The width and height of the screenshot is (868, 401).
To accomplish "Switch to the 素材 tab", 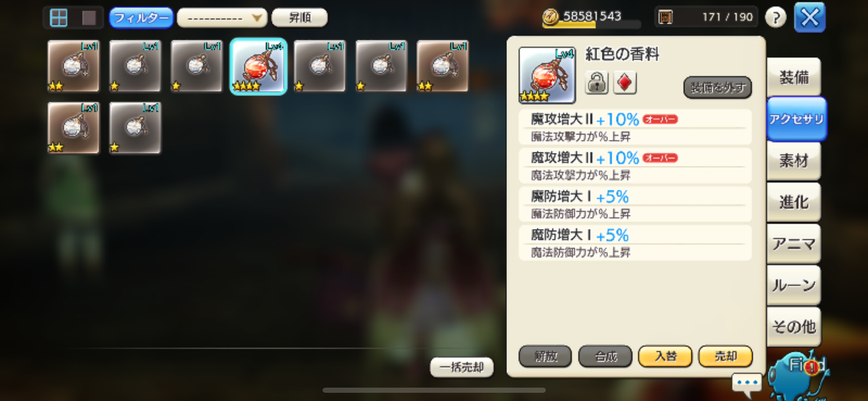I will 794,161.
